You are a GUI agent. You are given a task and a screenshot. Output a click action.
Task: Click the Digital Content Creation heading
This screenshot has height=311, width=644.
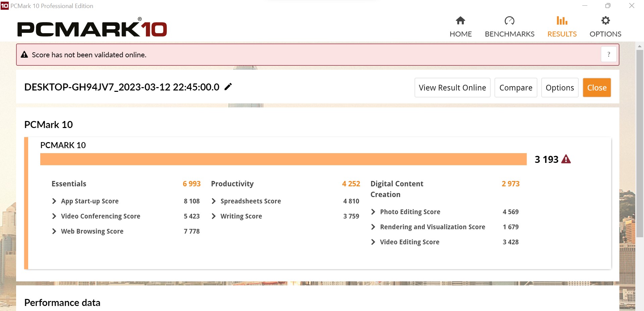(397, 189)
